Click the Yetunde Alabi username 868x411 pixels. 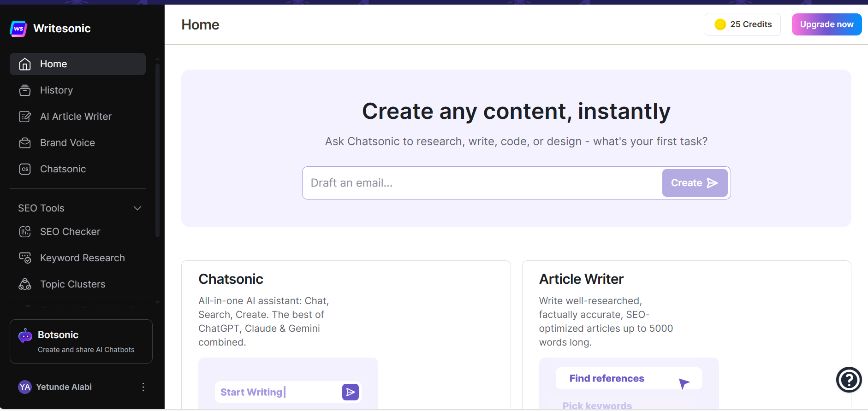click(x=64, y=387)
